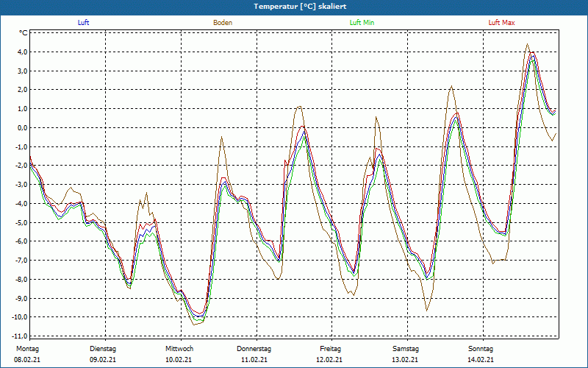Click the "-2,0" y-axis value

[x=21, y=166]
